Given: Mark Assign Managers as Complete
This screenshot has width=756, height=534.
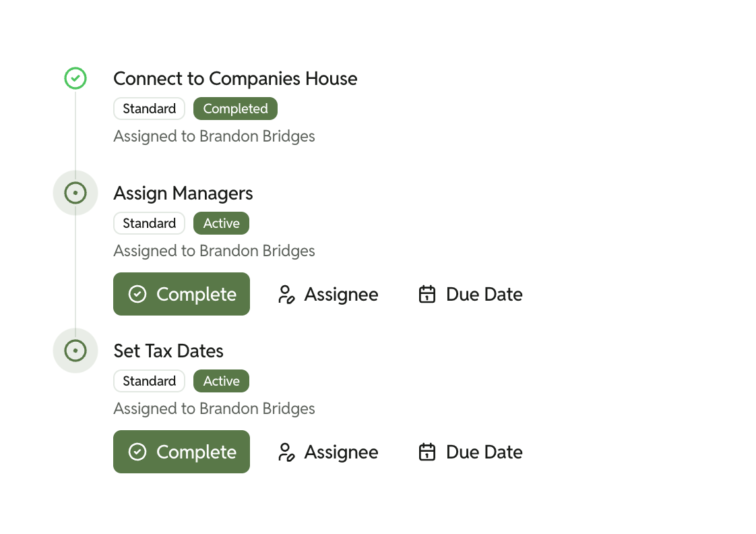Looking at the screenshot, I should [x=181, y=294].
